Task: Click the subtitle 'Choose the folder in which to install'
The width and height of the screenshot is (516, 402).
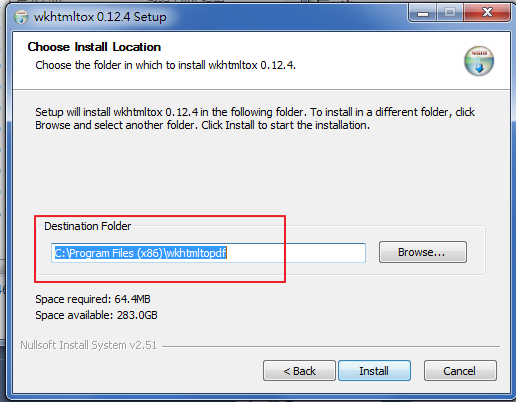Action: pos(165,65)
